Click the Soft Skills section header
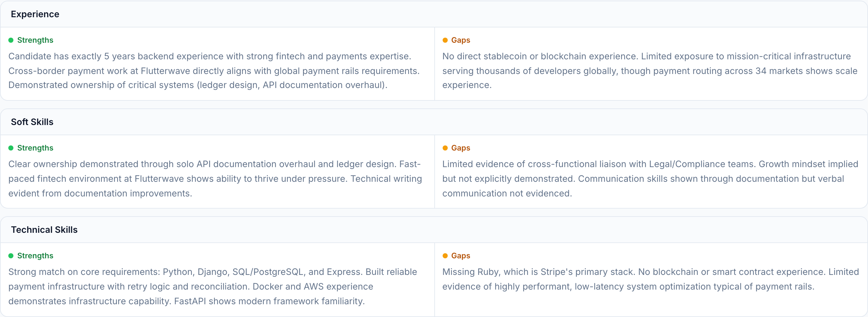This screenshot has width=868, height=317. click(x=32, y=122)
